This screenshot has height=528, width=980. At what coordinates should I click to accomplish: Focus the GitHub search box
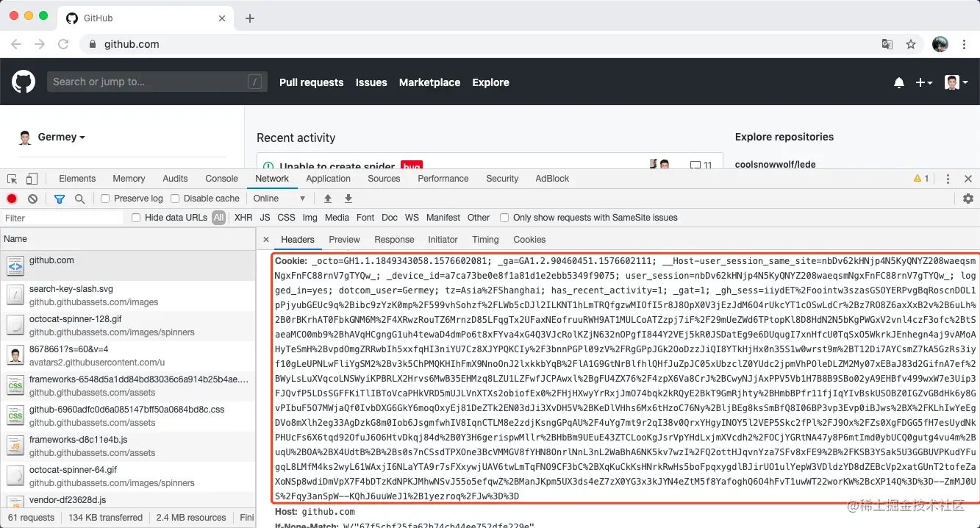(157, 82)
